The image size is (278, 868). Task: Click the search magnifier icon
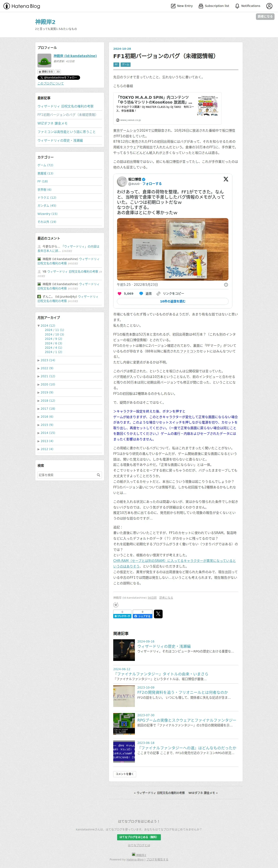(x=99, y=475)
